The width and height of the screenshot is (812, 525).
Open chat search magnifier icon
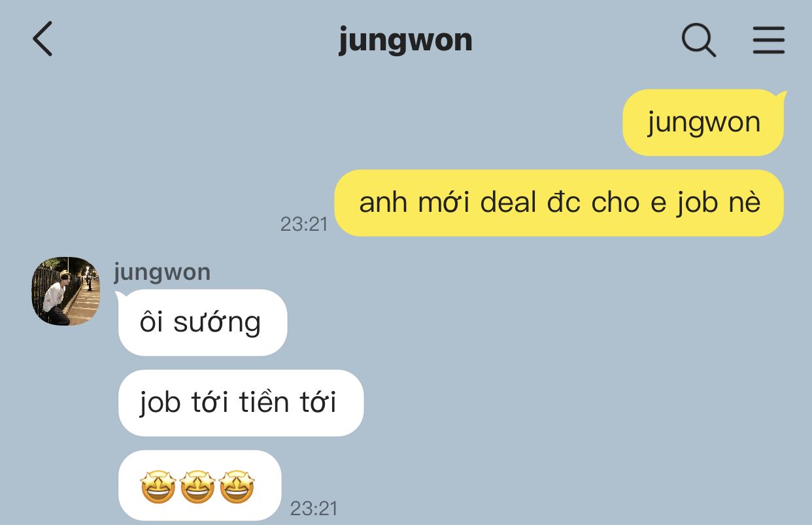(x=699, y=41)
